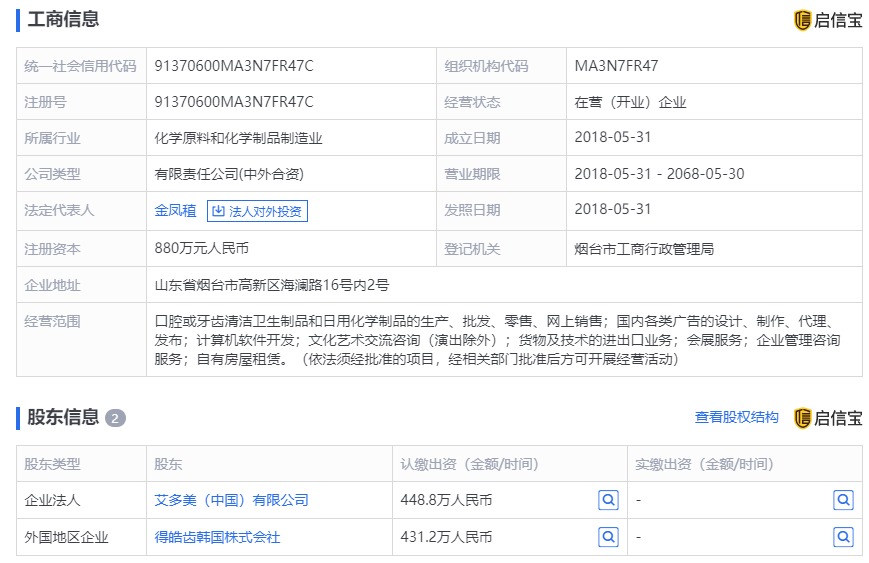This screenshot has height=563, width=869.
Task: Select business term 2018-05-31 - 2068-05-30
Action: (x=660, y=174)
